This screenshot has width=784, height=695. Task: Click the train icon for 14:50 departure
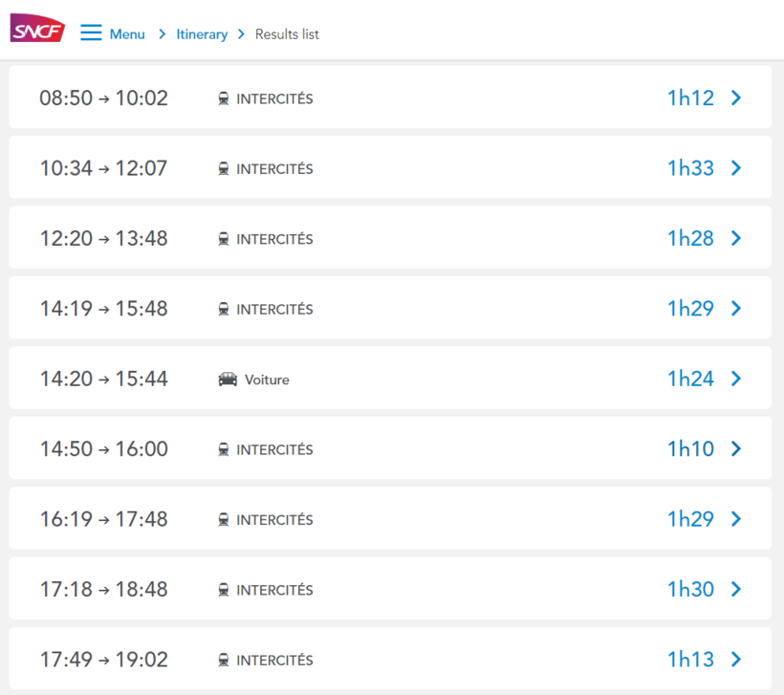tap(224, 449)
